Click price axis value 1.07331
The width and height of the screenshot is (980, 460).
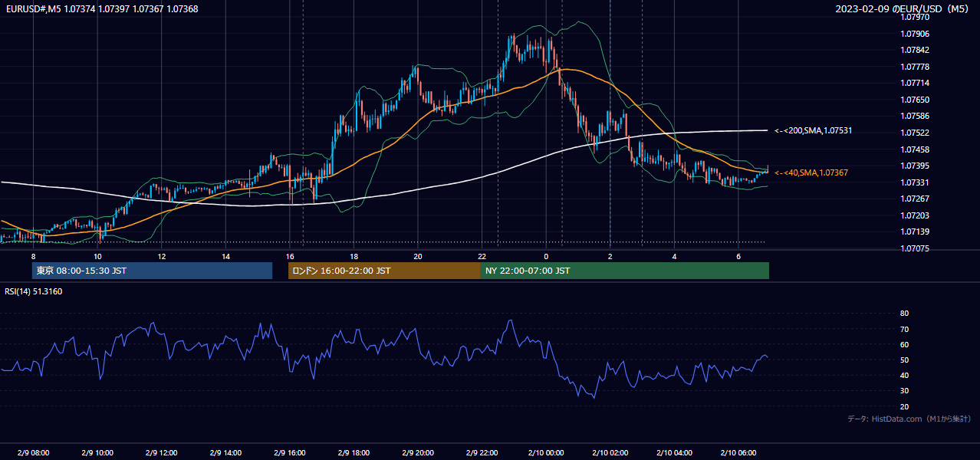click(914, 182)
